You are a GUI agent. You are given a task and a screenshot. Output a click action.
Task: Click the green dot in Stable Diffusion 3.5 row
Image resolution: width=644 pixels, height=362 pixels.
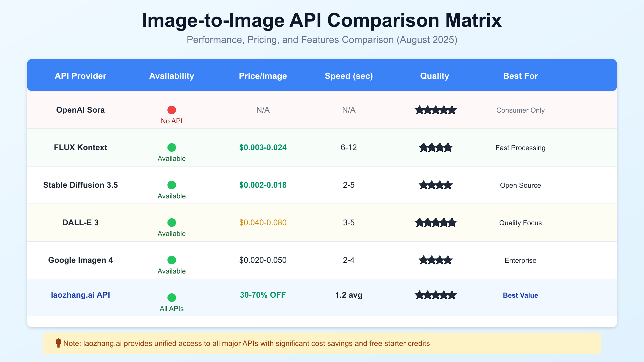172,185
